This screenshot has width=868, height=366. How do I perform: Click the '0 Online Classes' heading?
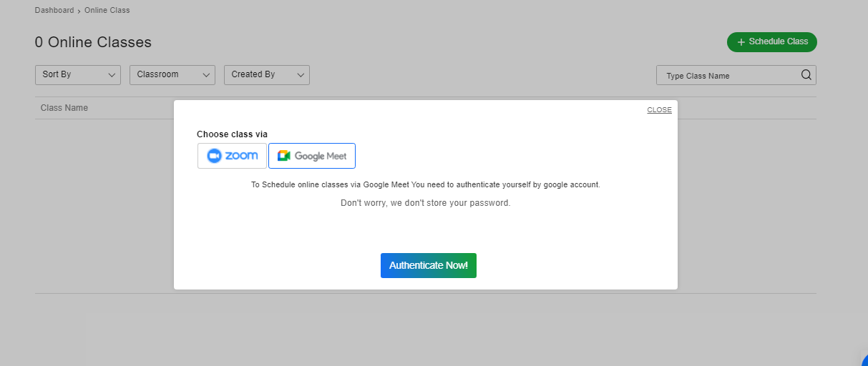point(93,42)
